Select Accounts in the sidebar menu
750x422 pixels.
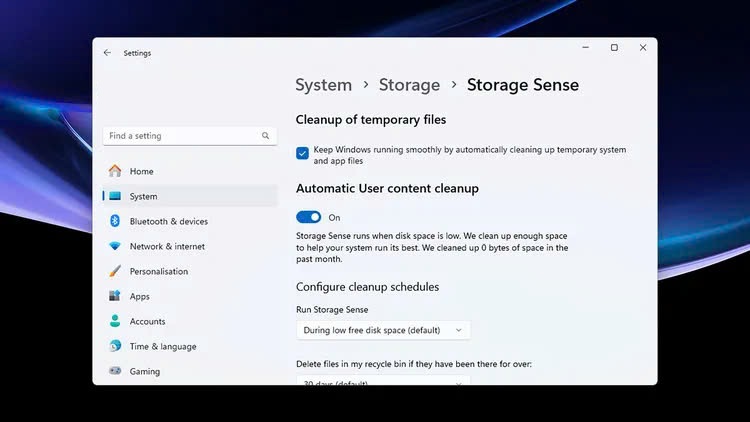pos(148,321)
